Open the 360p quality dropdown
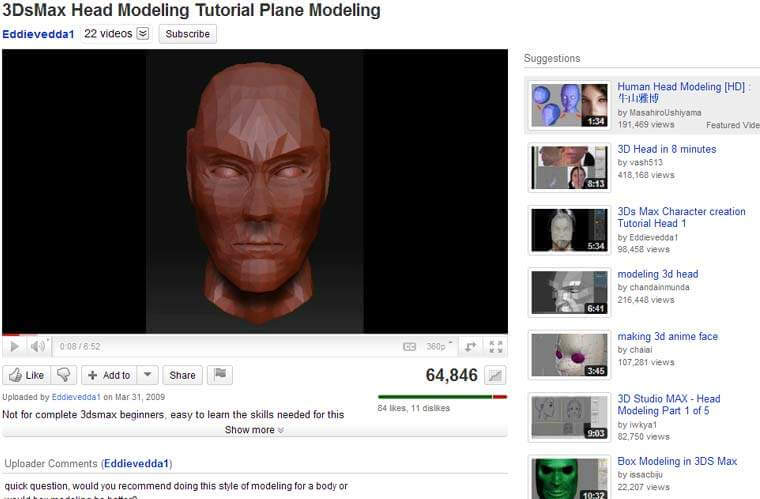 pos(439,347)
